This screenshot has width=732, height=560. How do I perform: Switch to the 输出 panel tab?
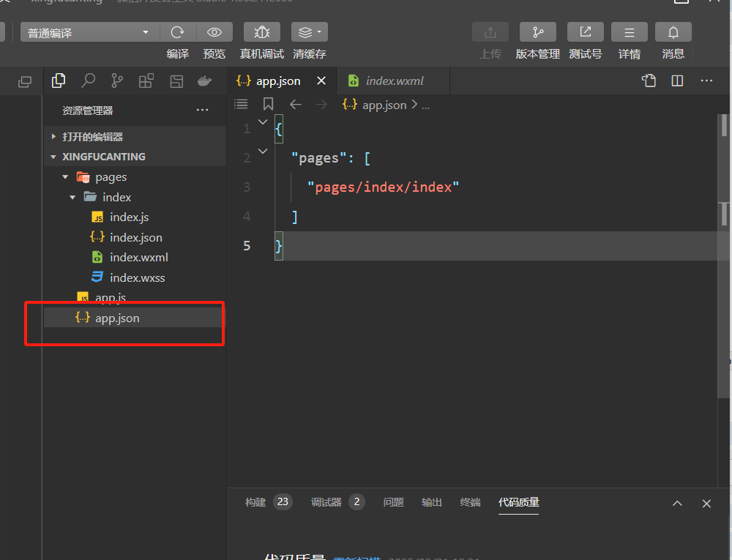click(432, 502)
